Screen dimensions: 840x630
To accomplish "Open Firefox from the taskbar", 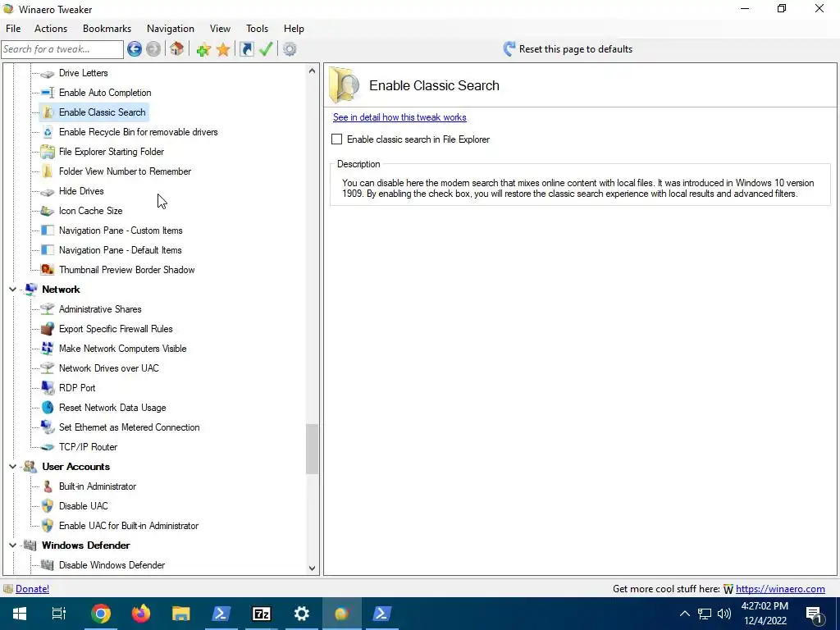I will [141, 614].
